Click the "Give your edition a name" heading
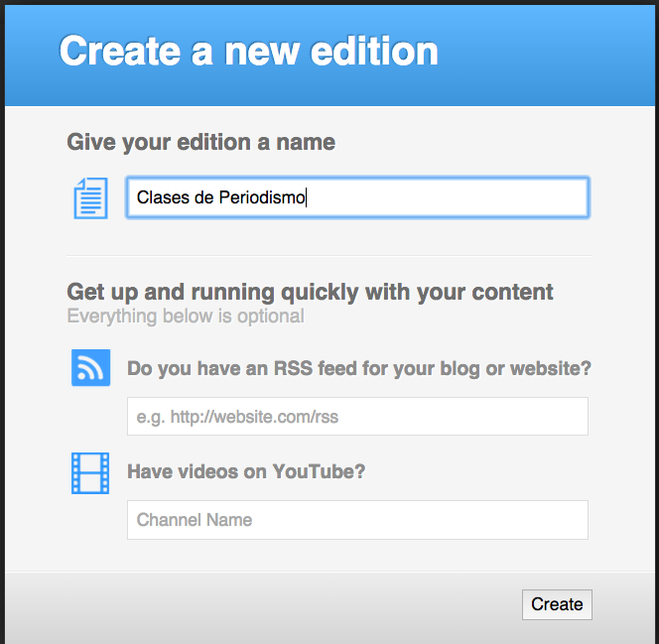659x644 pixels. [x=200, y=142]
